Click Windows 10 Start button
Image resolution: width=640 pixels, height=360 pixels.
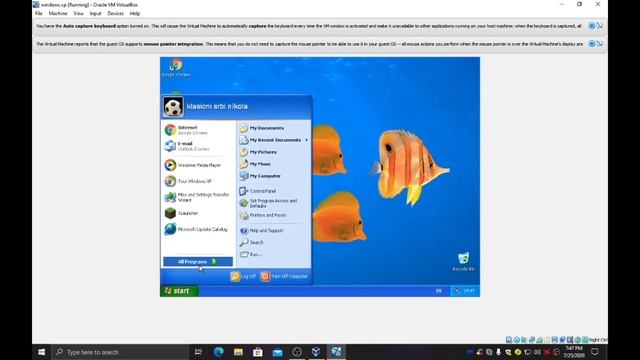tap(42, 352)
